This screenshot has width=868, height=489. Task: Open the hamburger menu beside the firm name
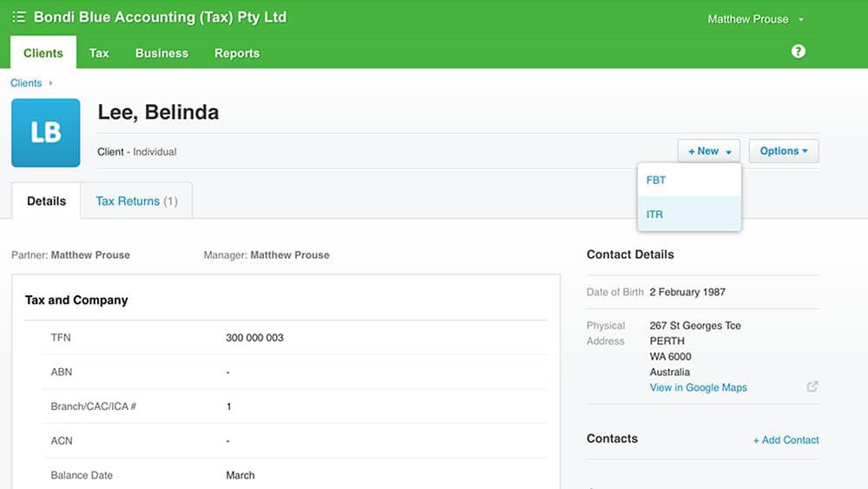[x=19, y=17]
